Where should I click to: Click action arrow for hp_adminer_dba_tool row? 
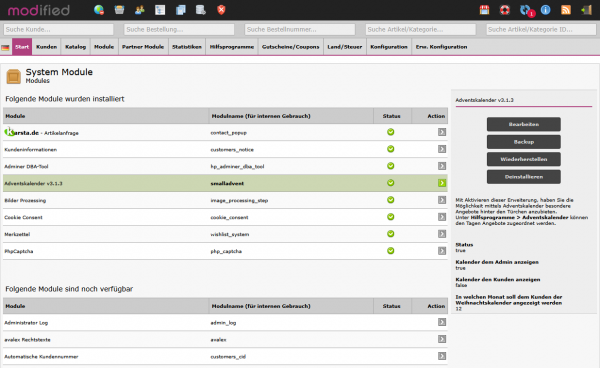click(442, 166)
